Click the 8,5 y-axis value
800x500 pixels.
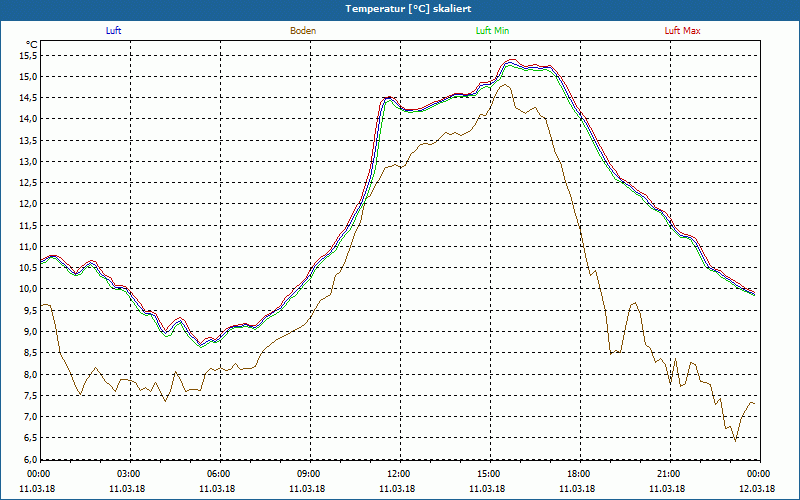pos(29,353)
